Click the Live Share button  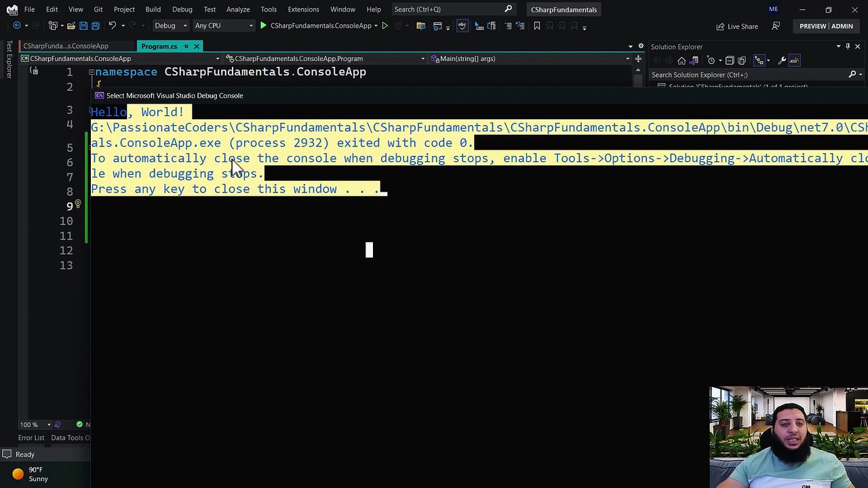tap(737, 26)
